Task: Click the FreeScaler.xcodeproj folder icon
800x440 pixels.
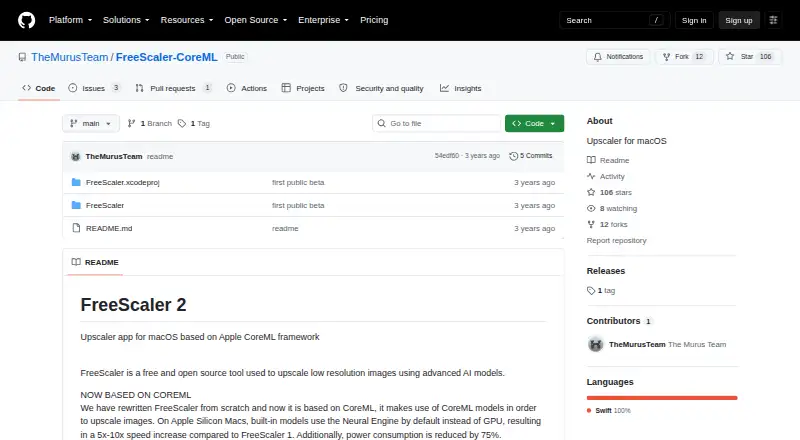Action: [76, 182]
